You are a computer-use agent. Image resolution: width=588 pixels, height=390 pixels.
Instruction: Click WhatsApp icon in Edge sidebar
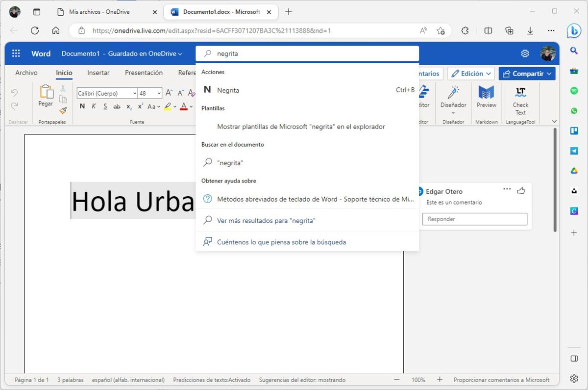point(574,111)
